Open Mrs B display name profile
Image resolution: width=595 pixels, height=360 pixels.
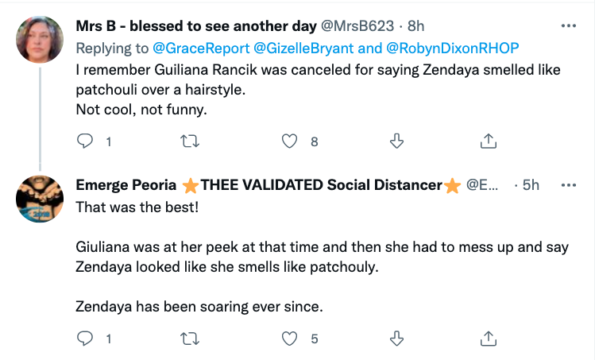click(196, 26)
